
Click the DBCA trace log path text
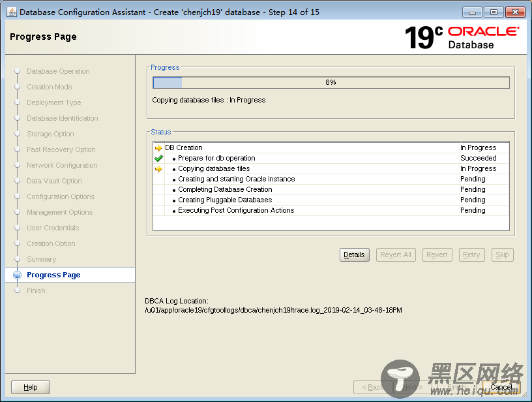click(x=273, y=310)
